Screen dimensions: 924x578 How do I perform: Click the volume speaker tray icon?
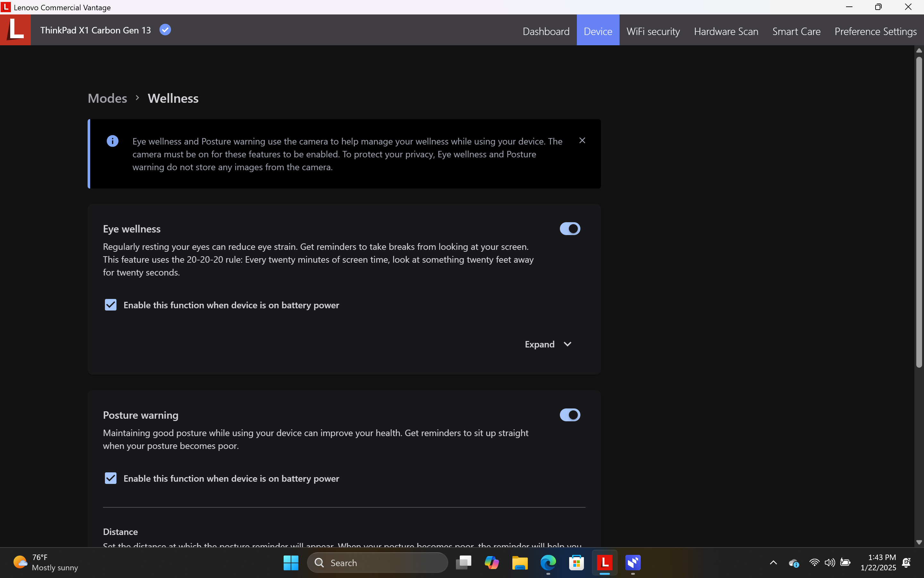point(829,563)
